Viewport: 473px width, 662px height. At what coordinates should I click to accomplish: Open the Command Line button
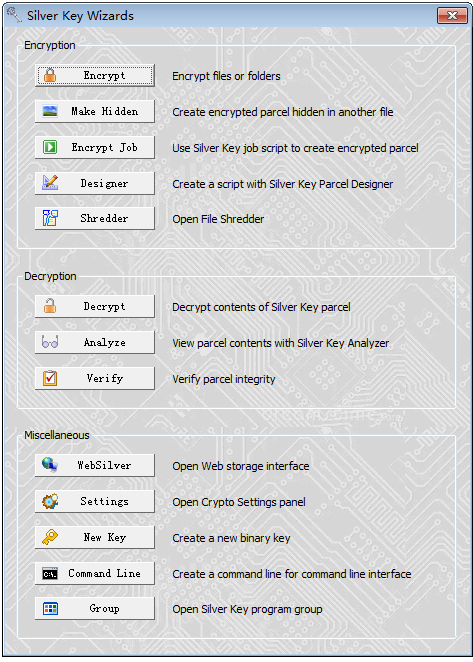tap(95, 573)
